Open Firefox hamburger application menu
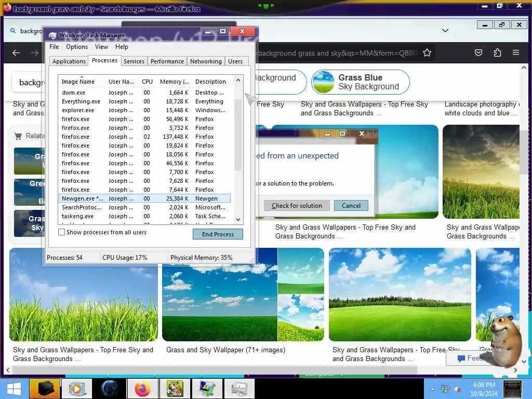Image resolution: width=532 pixels, height=399 pixels. [516, 52]
